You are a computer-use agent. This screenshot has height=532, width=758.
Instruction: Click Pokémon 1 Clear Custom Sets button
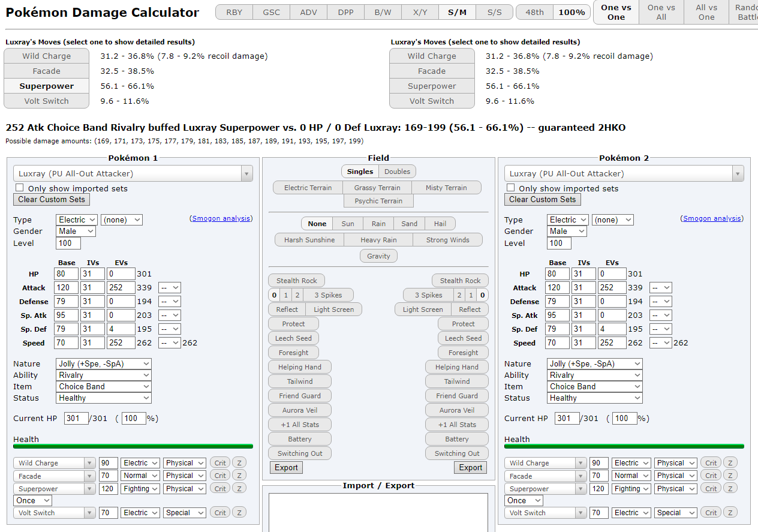pos(52,200)
